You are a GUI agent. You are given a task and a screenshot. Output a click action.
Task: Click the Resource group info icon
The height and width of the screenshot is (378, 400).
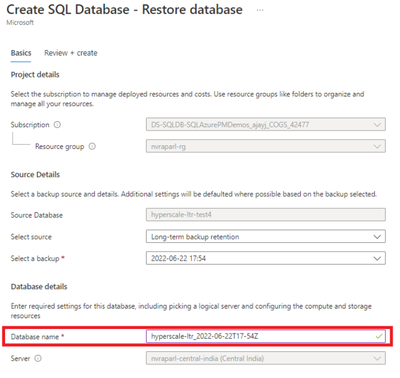click(x=92, y=146)
